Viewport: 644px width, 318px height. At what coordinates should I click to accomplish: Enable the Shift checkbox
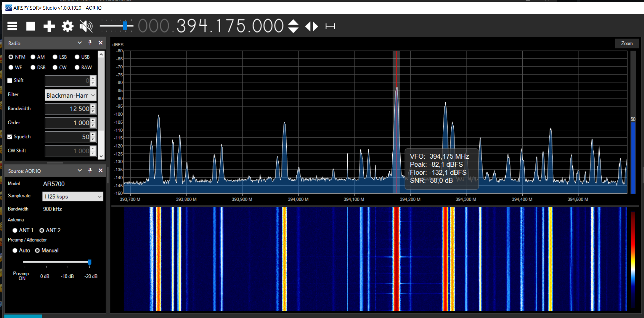tap(10, 81)
